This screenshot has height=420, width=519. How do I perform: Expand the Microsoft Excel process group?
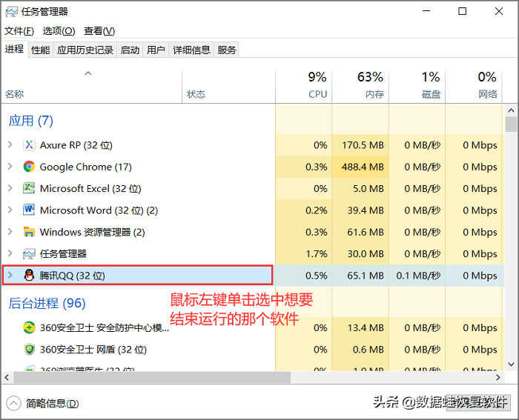pyautogui.click(x=10, y=188)
